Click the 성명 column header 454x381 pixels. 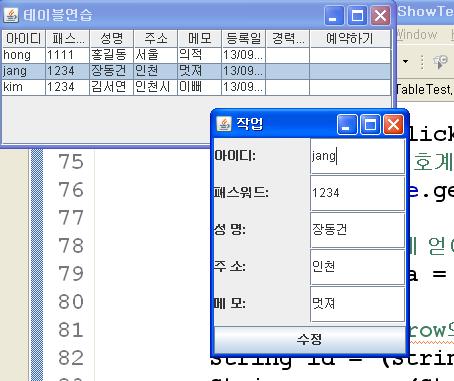pyautogui.click(x=111, y=39)
